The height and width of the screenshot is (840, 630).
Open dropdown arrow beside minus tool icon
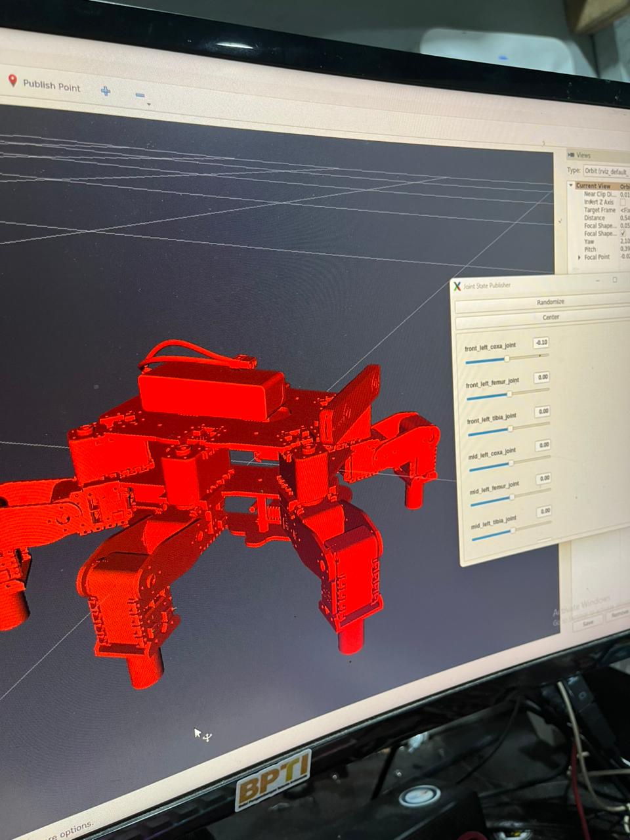(148, 104)
